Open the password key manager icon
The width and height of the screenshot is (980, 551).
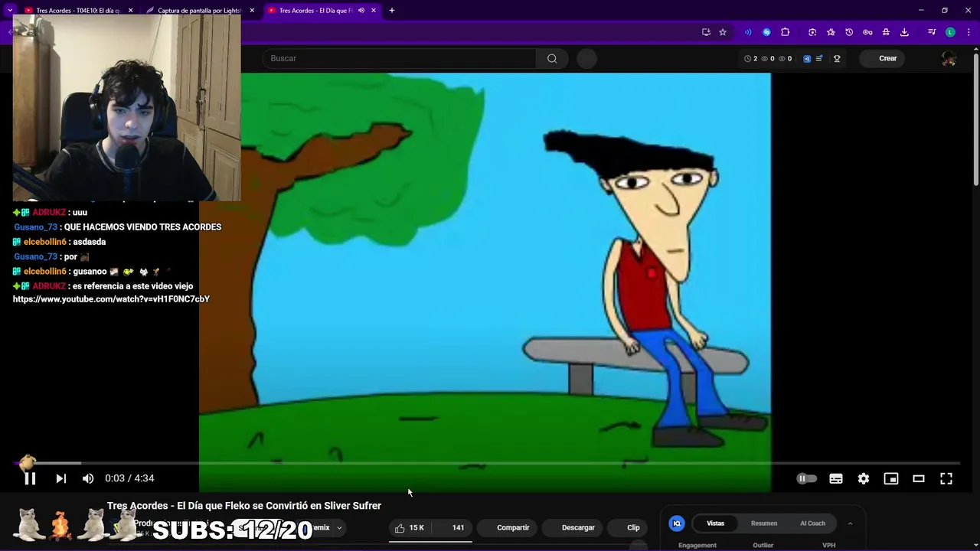click(x=867, y=32)
